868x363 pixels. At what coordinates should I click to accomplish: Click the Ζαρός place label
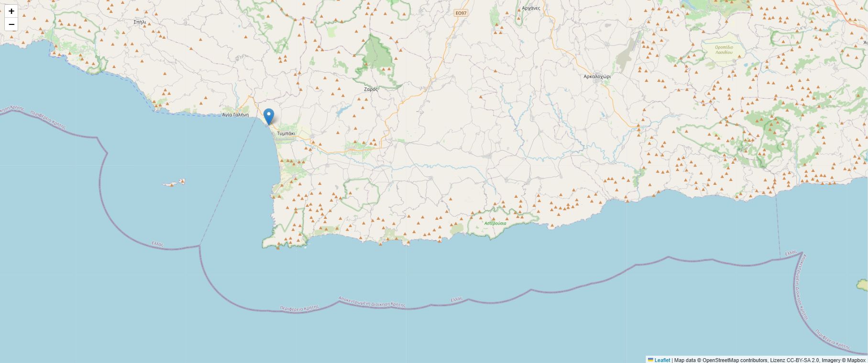[x=371, y=89]
